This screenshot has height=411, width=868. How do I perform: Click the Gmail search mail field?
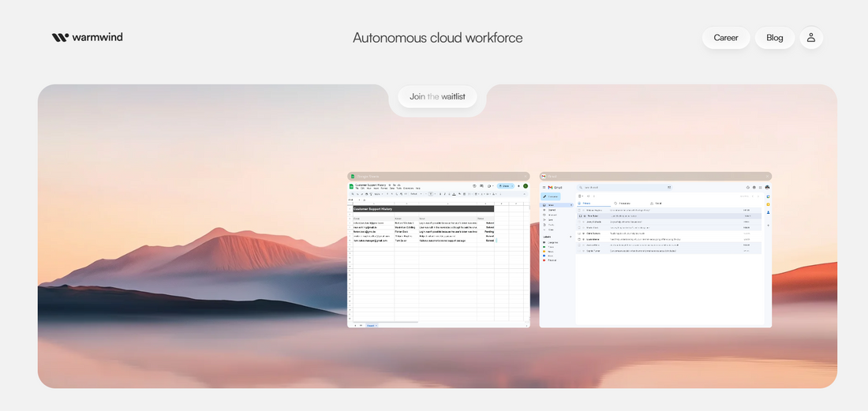pyautogui.click(x=623, y=187)
